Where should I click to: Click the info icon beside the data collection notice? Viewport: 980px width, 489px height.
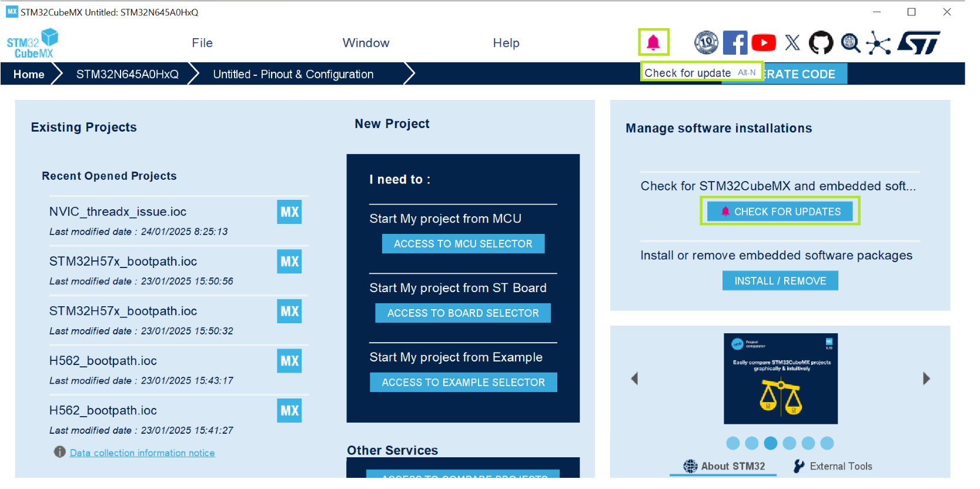click(59, 452)
